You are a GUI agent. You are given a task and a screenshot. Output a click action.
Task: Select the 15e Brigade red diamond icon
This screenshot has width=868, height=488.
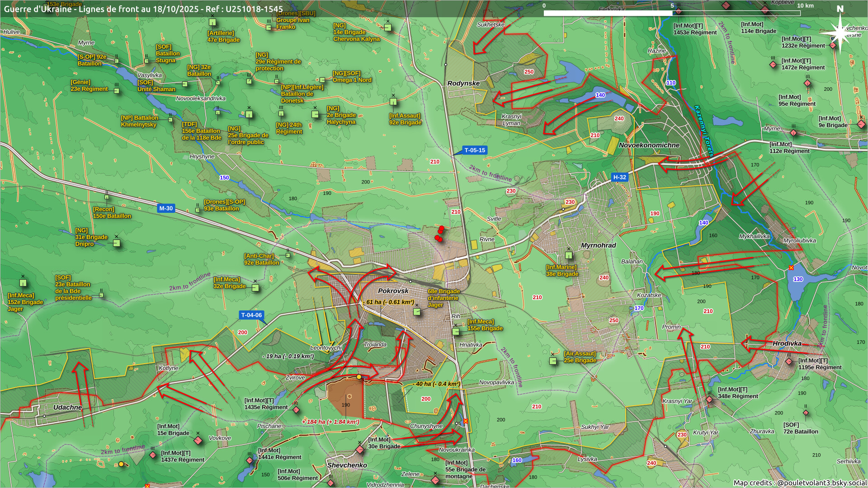click(198, 440)
